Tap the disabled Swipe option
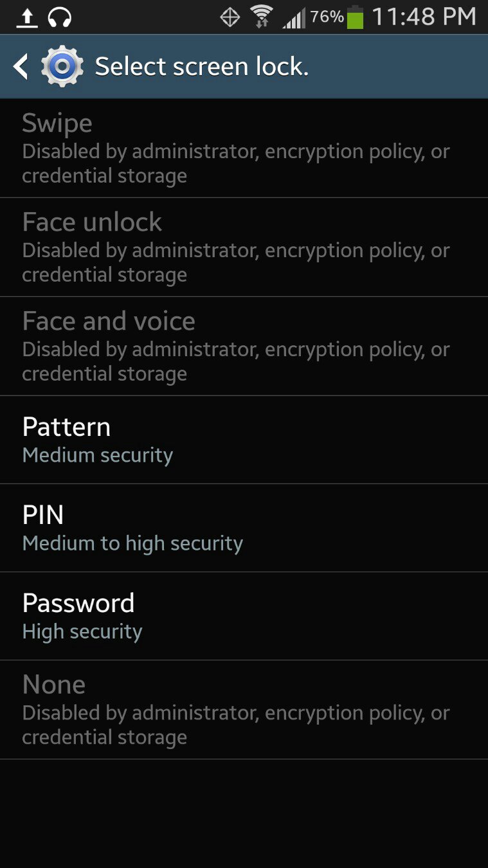 click(244, 148)
